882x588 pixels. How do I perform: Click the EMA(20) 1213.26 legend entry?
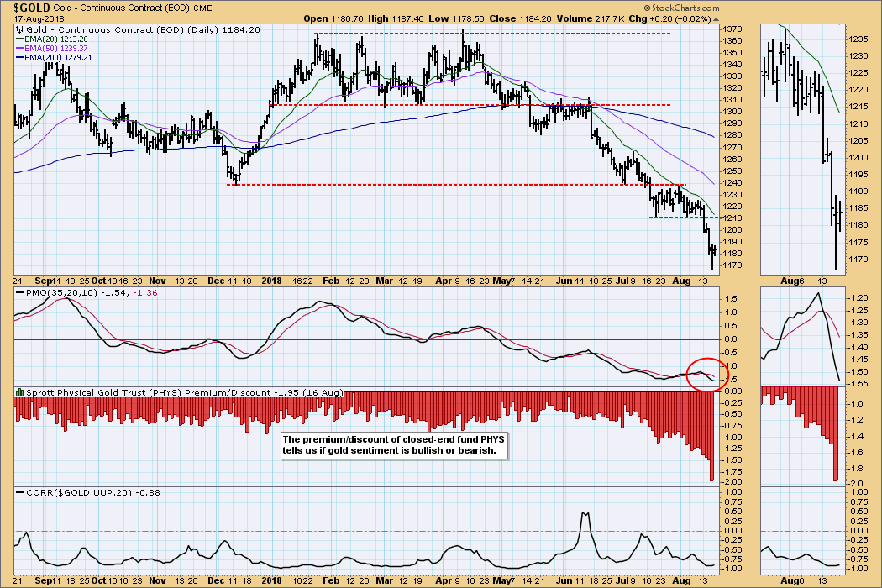click(55, 39)
